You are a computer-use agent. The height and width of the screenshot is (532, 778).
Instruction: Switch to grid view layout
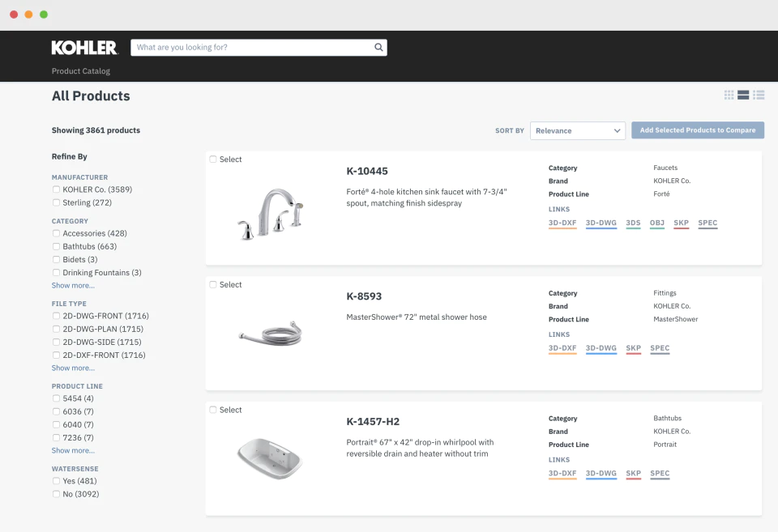pos(729,95)
